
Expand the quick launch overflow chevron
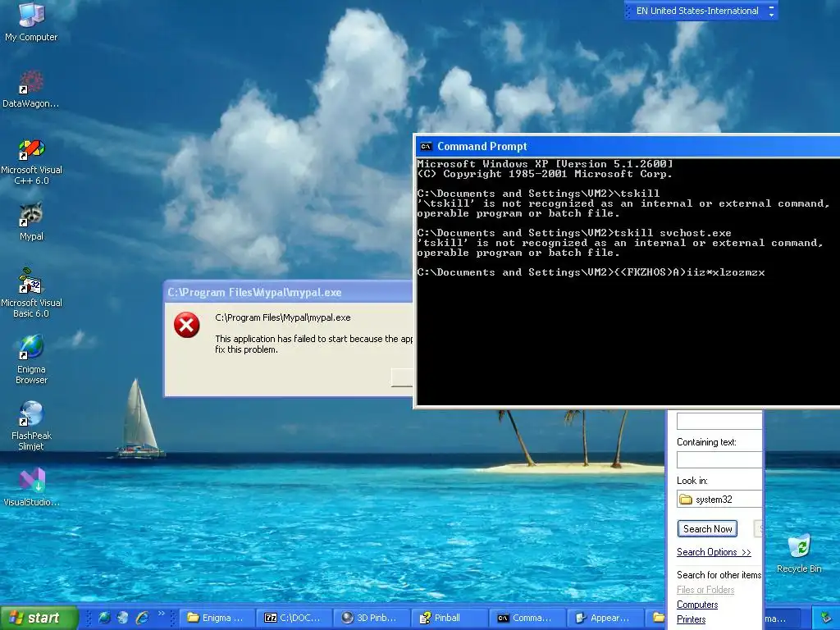(x=162, y=614)
